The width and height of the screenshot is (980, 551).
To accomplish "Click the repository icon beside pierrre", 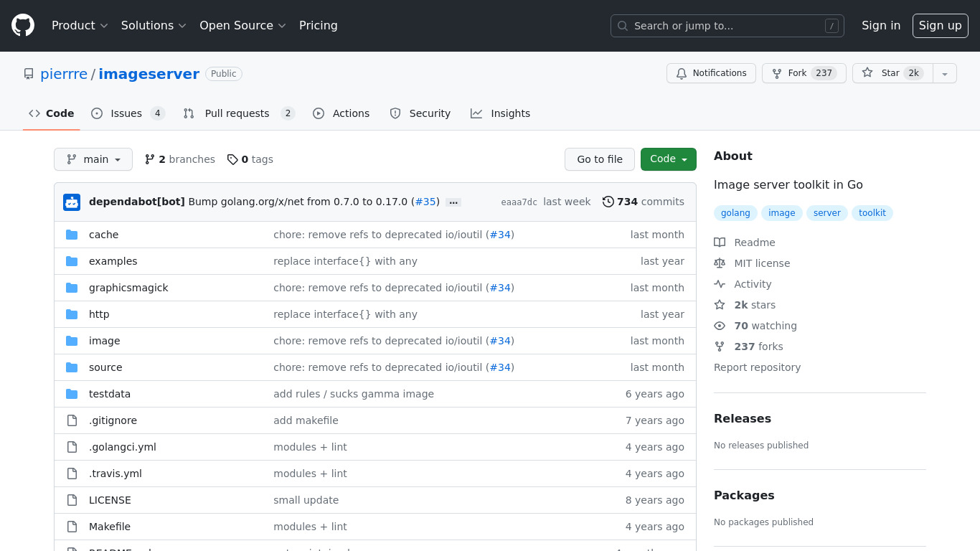I will [x=29, y=74].
